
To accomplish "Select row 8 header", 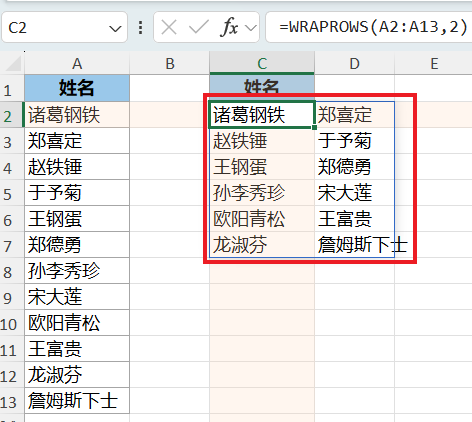I will coord(12,271).
